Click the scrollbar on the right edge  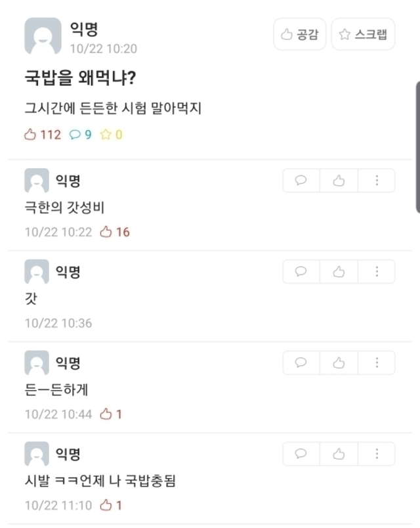417,147
